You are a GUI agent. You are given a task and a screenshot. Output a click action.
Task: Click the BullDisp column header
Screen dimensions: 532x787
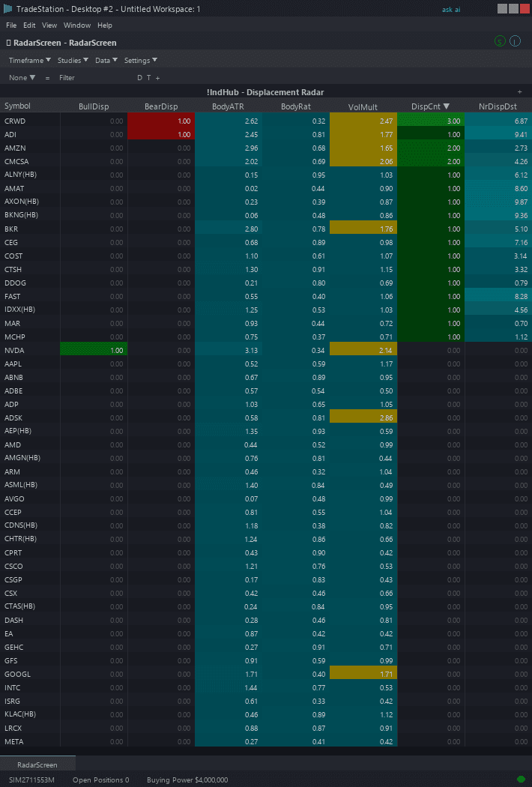click(94, 106)
